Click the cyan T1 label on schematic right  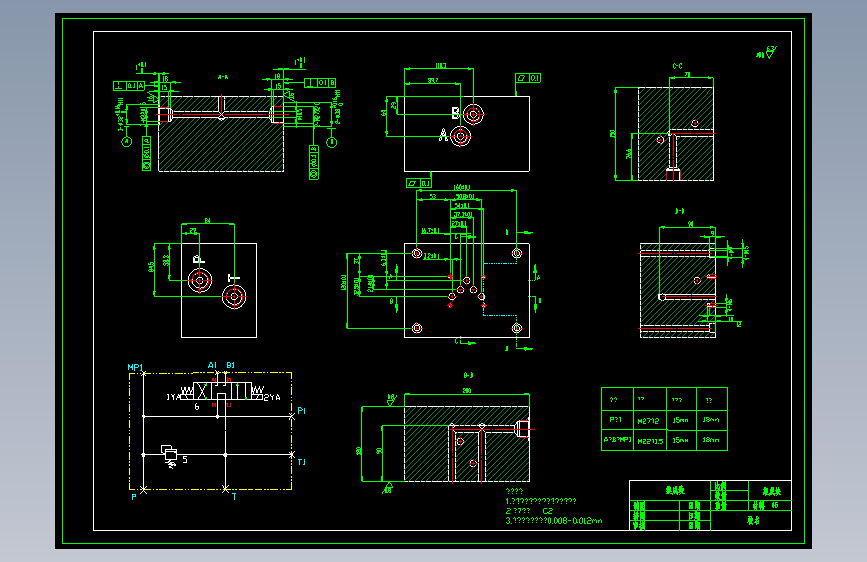point(301,462)
